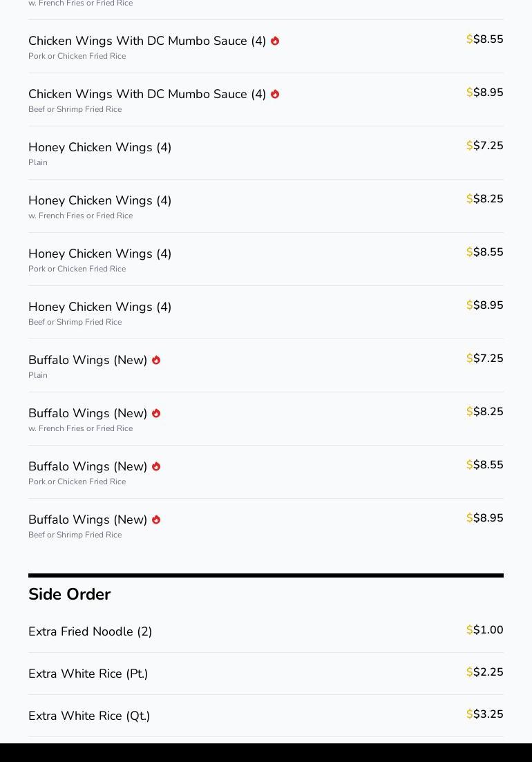Click $8.95 price of Buffalo Wings with Beef rice
Viewport: 532px width, 762px height.
tap(485, 518)
